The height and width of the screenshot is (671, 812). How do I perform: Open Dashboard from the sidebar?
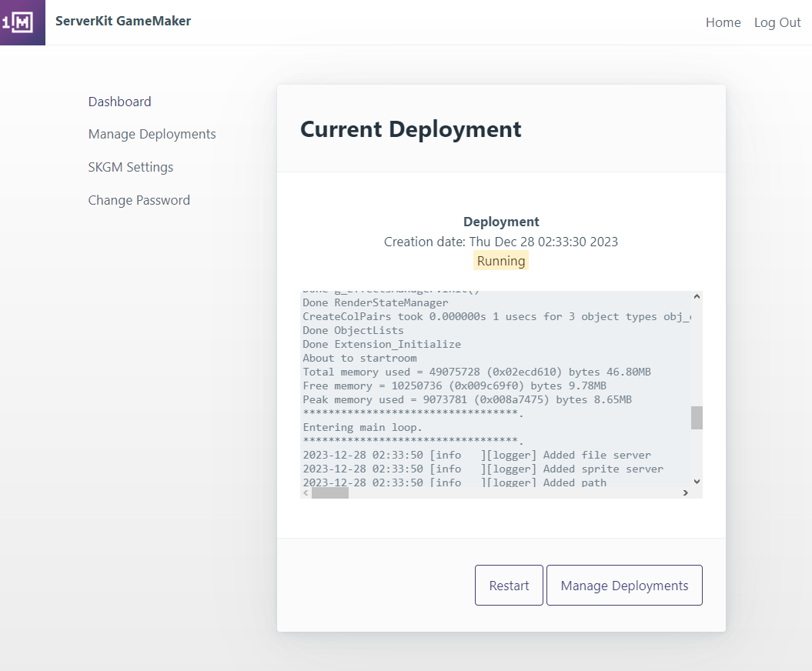pyautogui.click(x=119, y=102)
